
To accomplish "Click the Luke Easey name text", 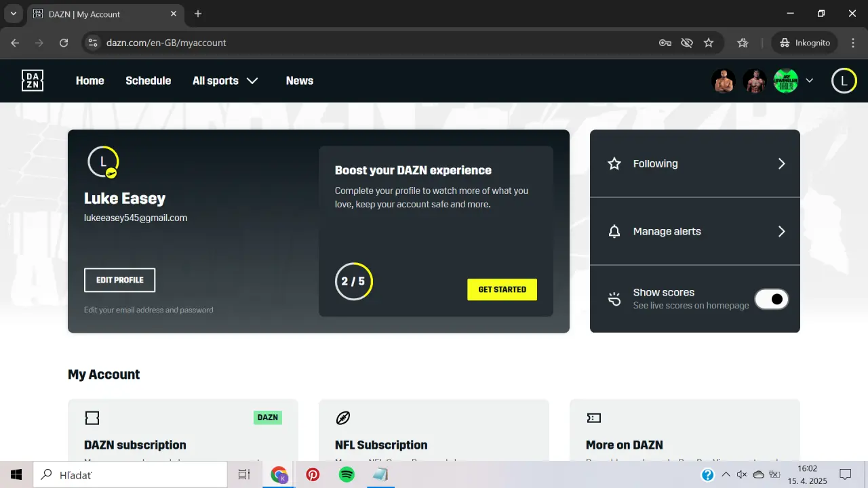I will 125,199.
